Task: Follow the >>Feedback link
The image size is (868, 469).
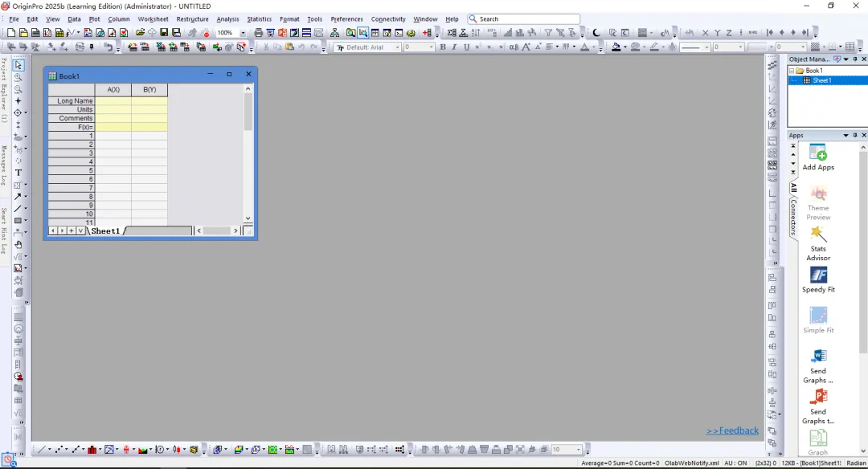Action: (x=732, y=430)
